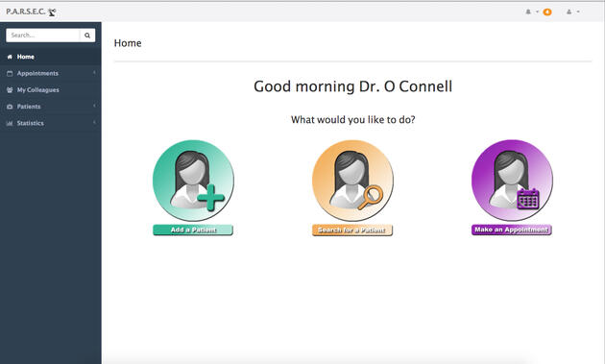Open the Statistics sidebar menu
This screenshot has height=364, width=605.
point(51,123)
